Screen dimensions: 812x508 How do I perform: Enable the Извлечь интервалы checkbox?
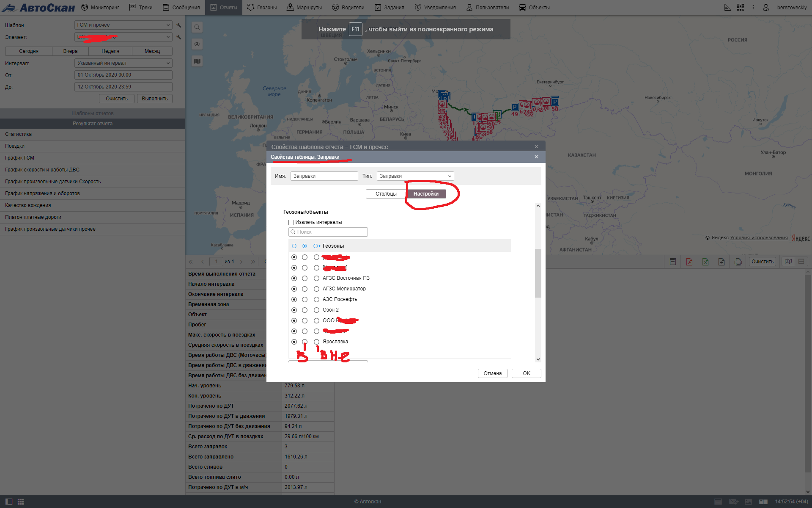pyautogui.click(x=291, y=222)
